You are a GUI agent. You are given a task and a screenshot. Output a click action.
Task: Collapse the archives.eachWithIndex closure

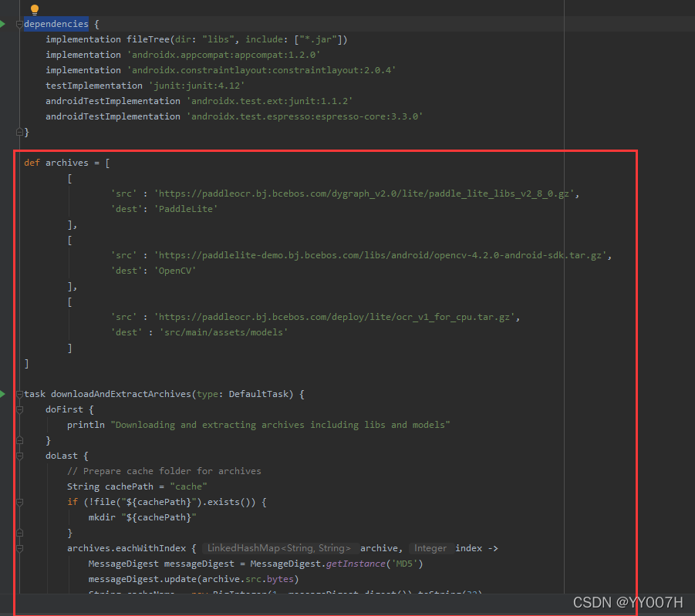click(19, 548)
